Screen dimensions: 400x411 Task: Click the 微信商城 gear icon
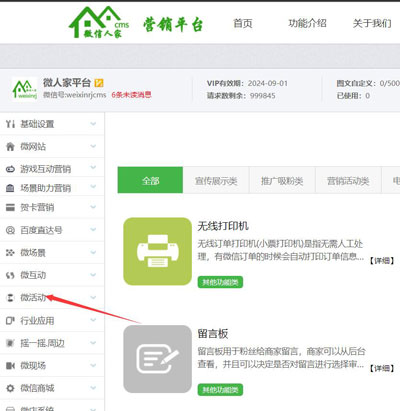[x=10, y=388]
